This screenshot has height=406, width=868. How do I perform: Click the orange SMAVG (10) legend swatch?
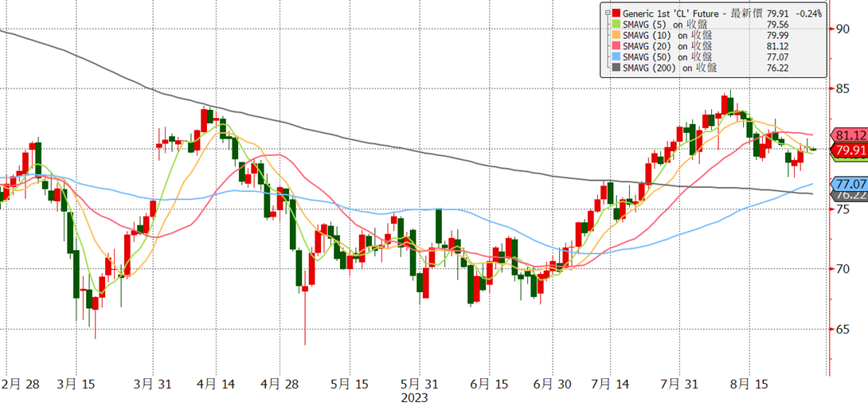tap(615, 35)
